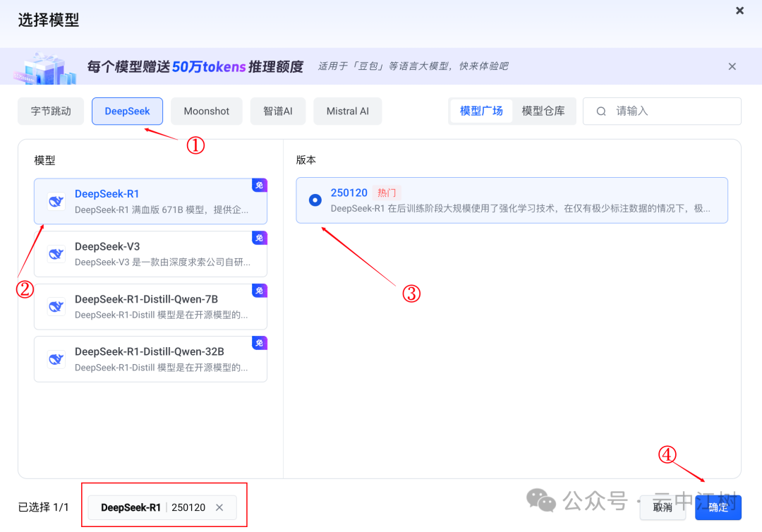Show the 模型广场 view

coord(481,111)
